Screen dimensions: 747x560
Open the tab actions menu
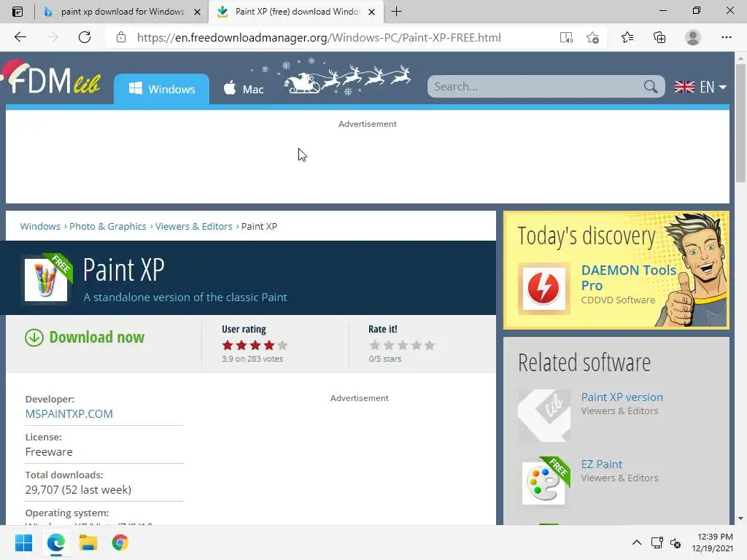(18, 12)
